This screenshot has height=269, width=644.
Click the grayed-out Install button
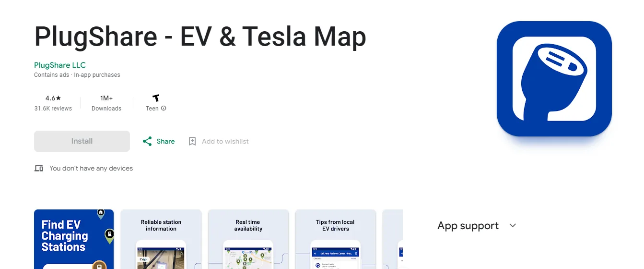point(82,141)
